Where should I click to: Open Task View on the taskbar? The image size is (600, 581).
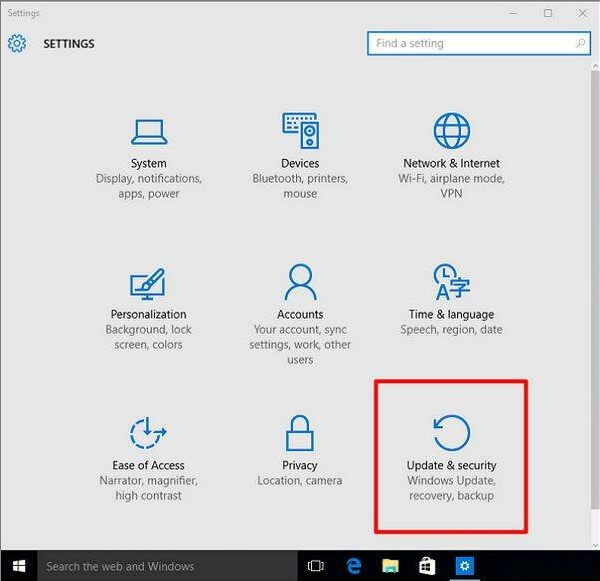[x=316, y=566]
